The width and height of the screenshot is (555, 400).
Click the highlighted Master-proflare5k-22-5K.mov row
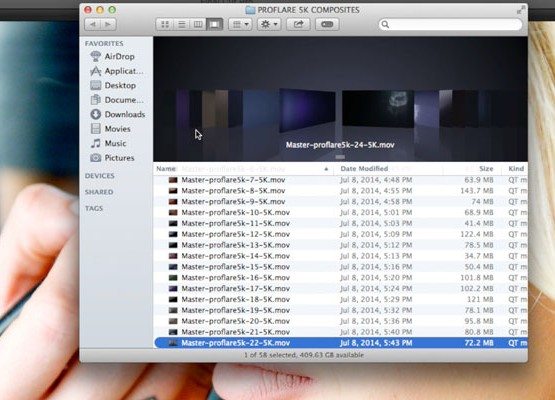(x=341, y=343)
